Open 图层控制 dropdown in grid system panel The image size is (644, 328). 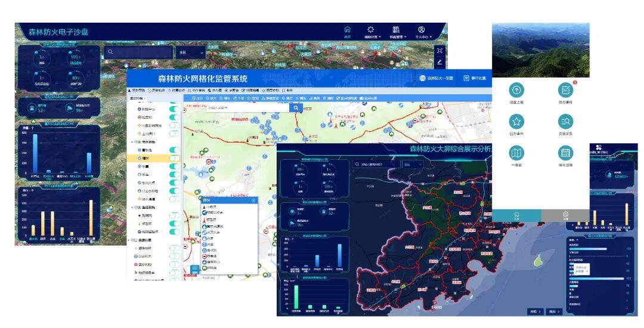pos(138,98)
